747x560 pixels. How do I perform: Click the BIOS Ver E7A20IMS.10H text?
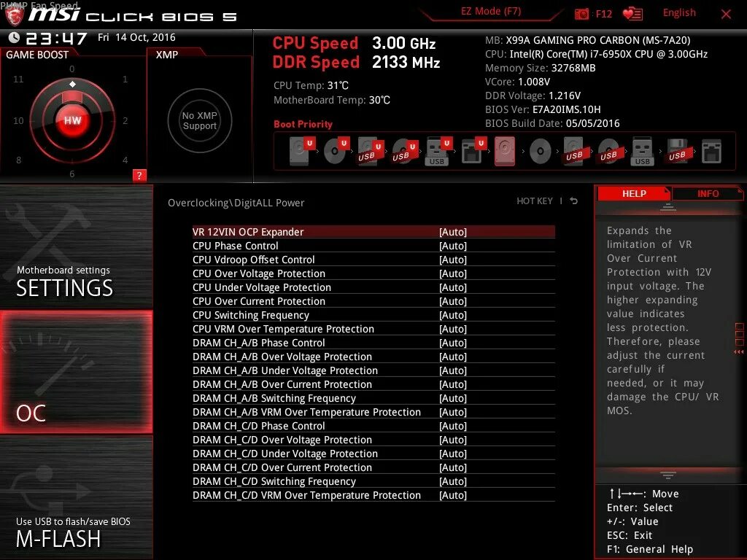(543, 109)
